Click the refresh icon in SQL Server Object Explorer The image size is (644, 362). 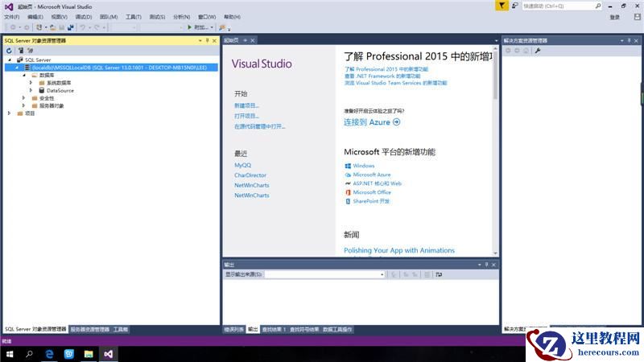9,51
